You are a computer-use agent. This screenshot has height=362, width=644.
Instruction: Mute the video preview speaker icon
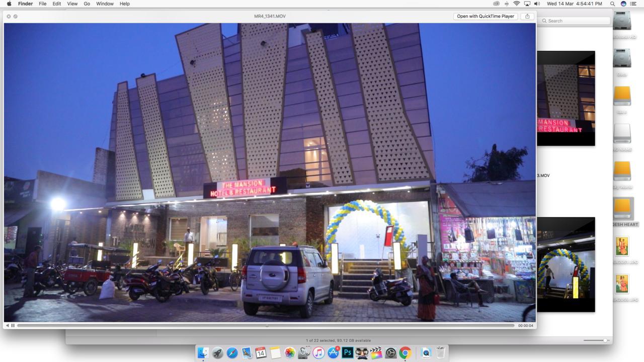pyautogui.click(x=8, y=326)
